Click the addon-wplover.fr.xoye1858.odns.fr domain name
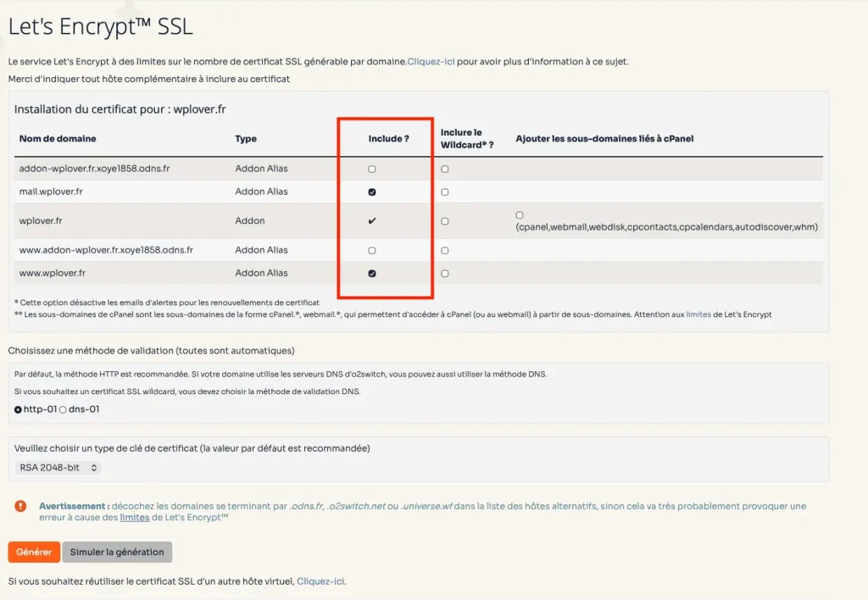This screenshot has width=868, height=600. coord(95,169)
